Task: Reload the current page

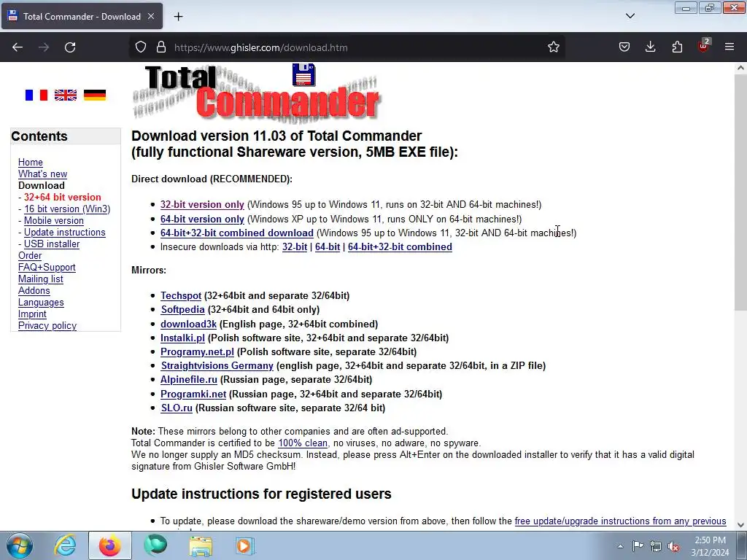Action: [x=70, y=47]
